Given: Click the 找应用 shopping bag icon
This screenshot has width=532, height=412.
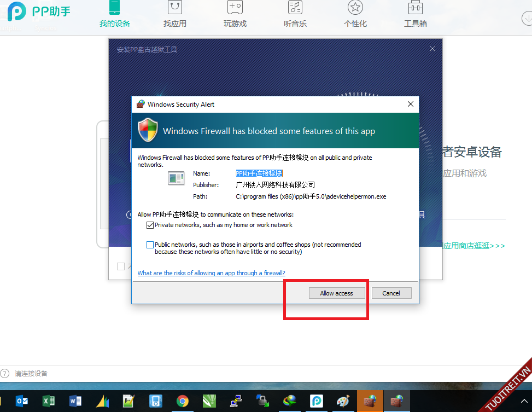Looking at the screenshot, I should pyautogui.click(x=175, y=8).
